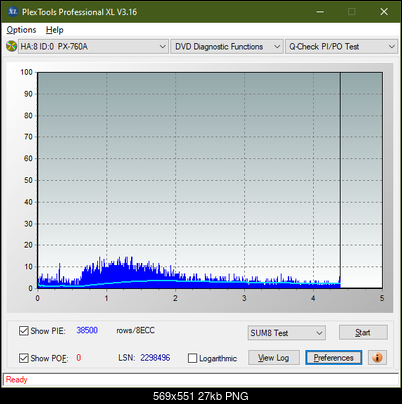402x404 pixels.
Task: Open the Preferences button
Action: 333,358
